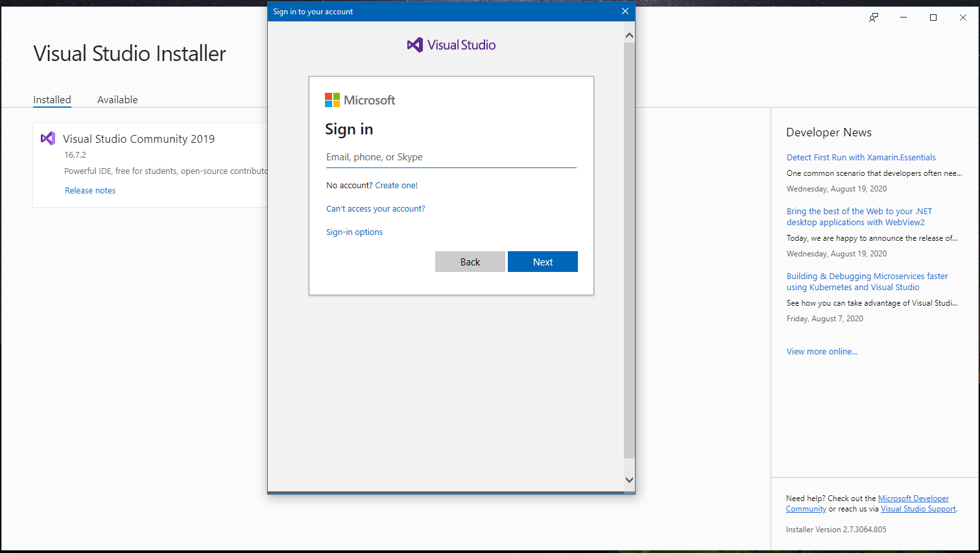Click the feedback icon in installer title bar

[x=874, y=18]
